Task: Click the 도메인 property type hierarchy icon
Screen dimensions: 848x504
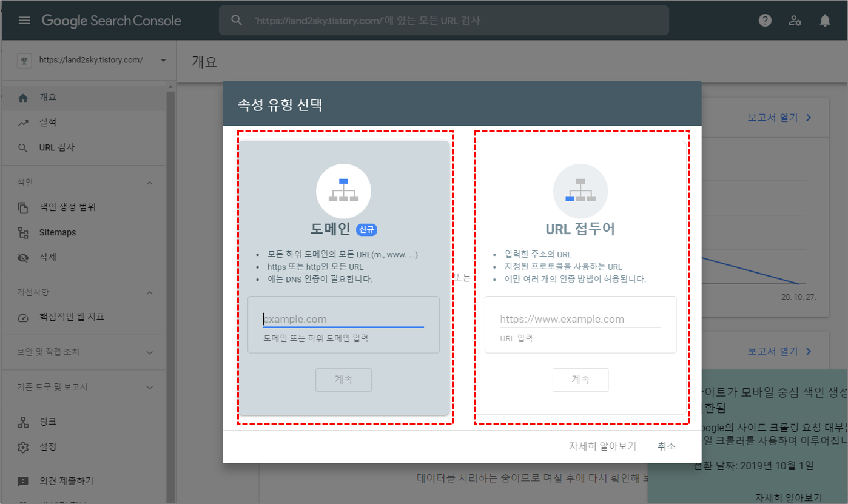Action: coord(343,190)
